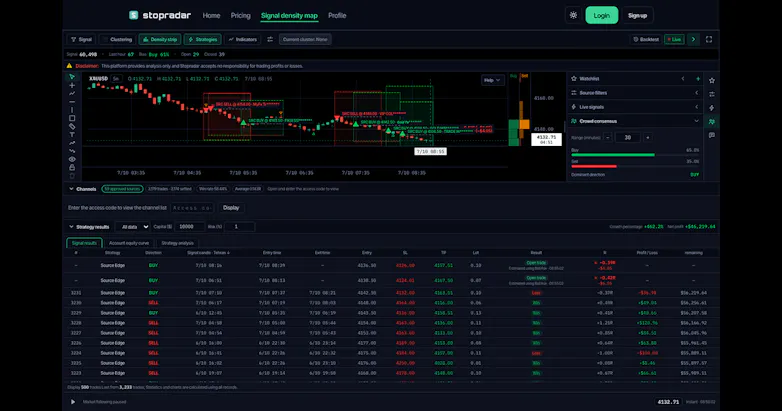Image resolution: width=782 pixels, height=411 pixels.
Task: Decrease range minutes with minus button
Action: [x=608, y=138]
